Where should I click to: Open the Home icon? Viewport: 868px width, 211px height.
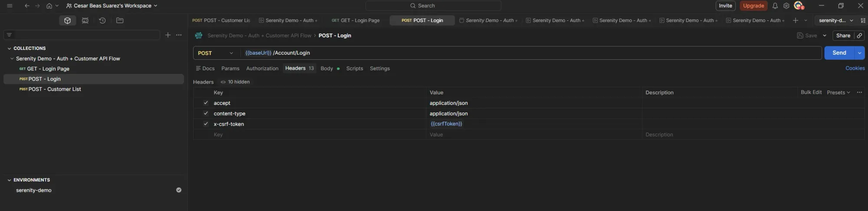coord(49,6)
